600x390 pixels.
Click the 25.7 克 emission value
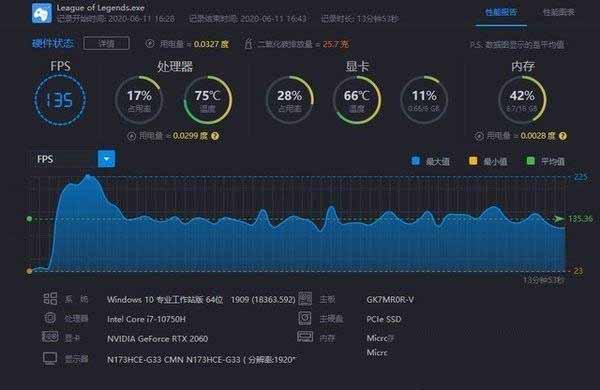pos(336,44)
